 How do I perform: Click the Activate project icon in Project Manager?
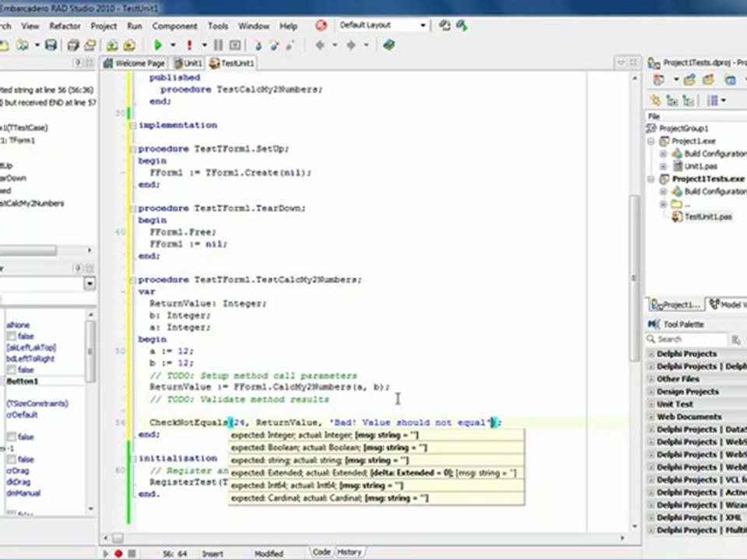pos(659,80)
